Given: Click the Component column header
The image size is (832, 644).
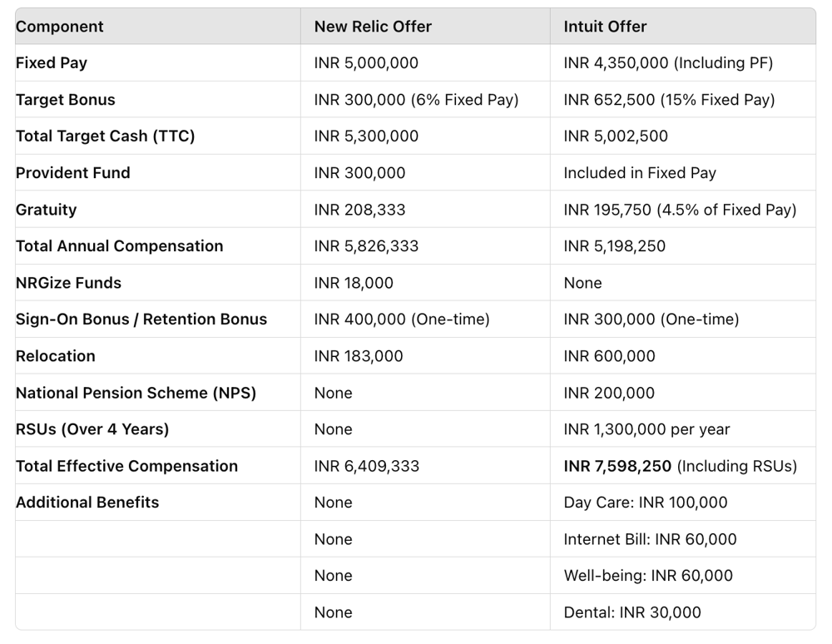Looking at the screenshot, I should click(60, 27).
